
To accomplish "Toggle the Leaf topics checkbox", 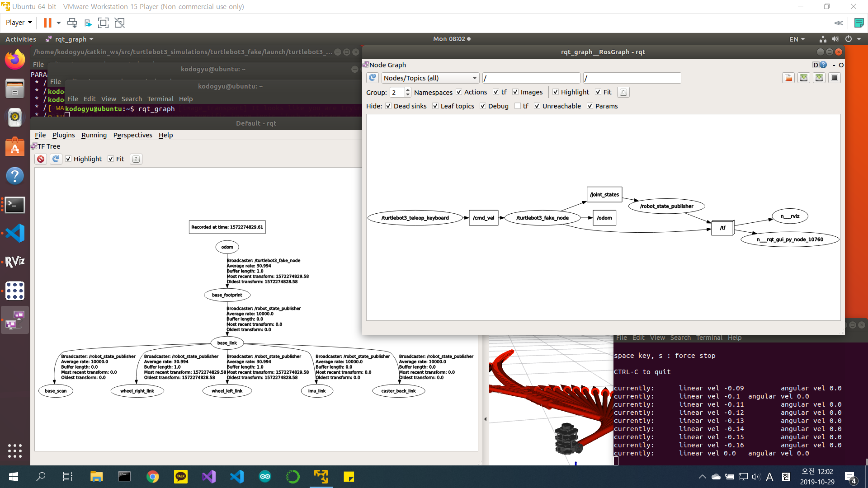I will click(435, 106).
